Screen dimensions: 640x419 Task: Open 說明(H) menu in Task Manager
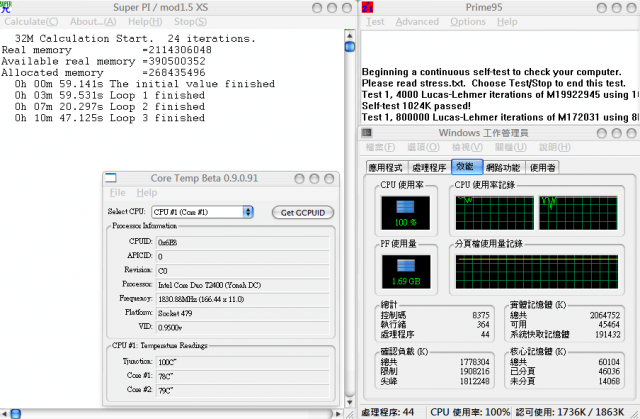555,147
